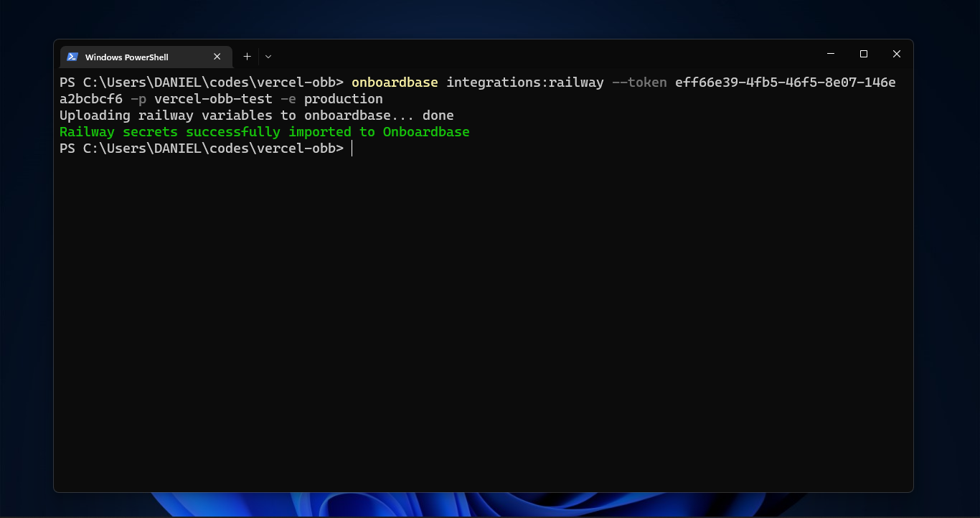
Task: Click the first 'PS C:\Users\DANIEL\codes\vercel-obb>' prompt
Action: coord(202,83)
